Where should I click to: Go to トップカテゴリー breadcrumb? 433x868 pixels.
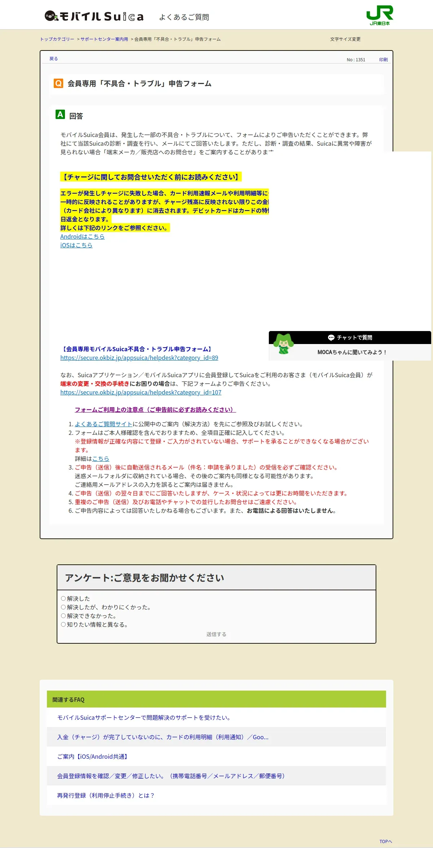57,39
